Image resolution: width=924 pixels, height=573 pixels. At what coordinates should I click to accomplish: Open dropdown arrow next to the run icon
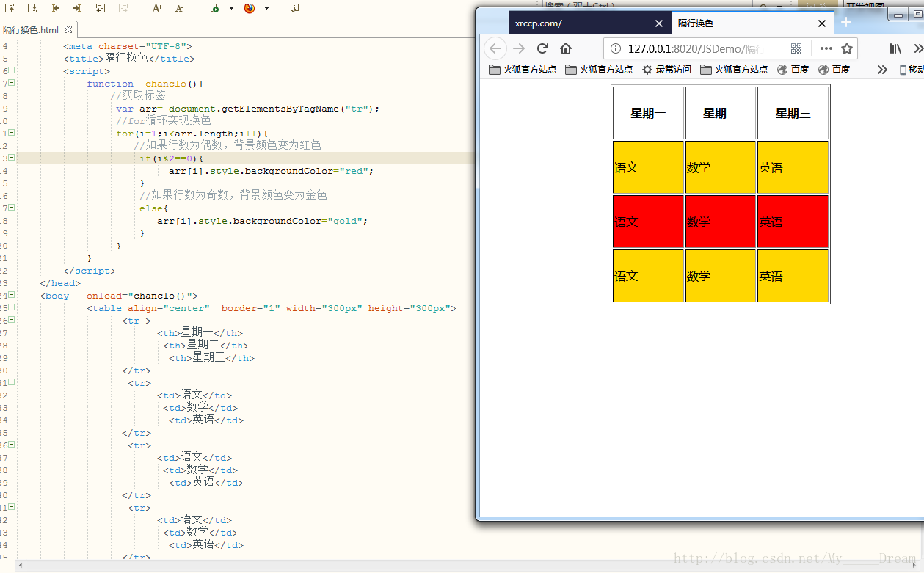[x=231, y=8]
